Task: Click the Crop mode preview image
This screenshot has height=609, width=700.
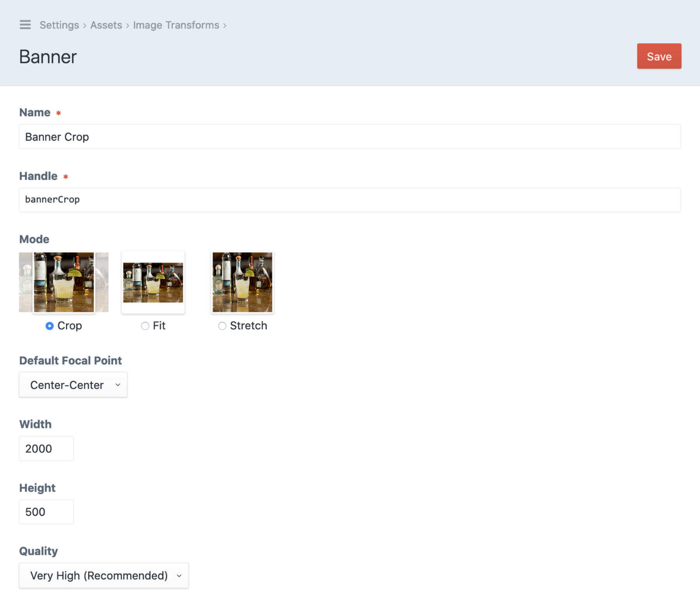Action: [64, 282]
